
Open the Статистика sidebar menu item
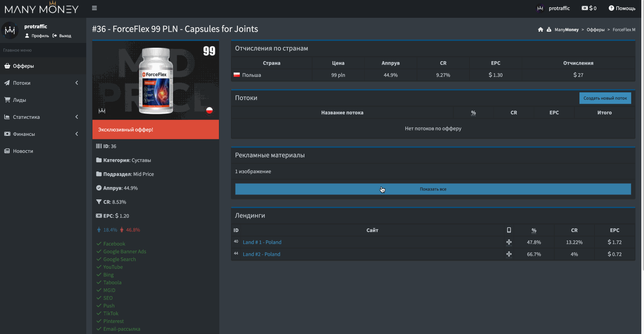pyautogui.click(x=43, y=117)
